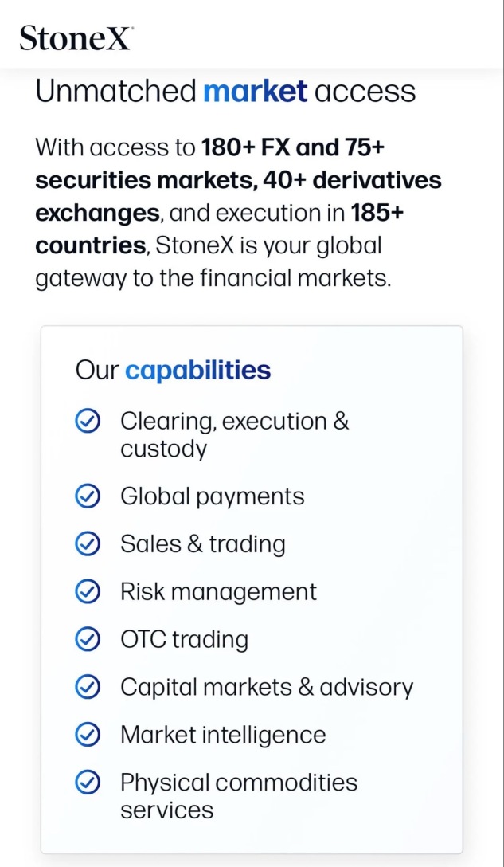Image resolution: width=504 pixels, height=867 pixels.
Task: Tap Physical commodities services text
Action: (x=238, y=796)
